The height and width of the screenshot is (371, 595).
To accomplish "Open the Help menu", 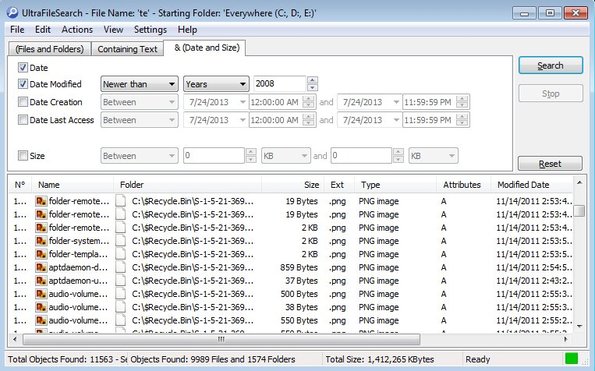I will click(187, 30).
